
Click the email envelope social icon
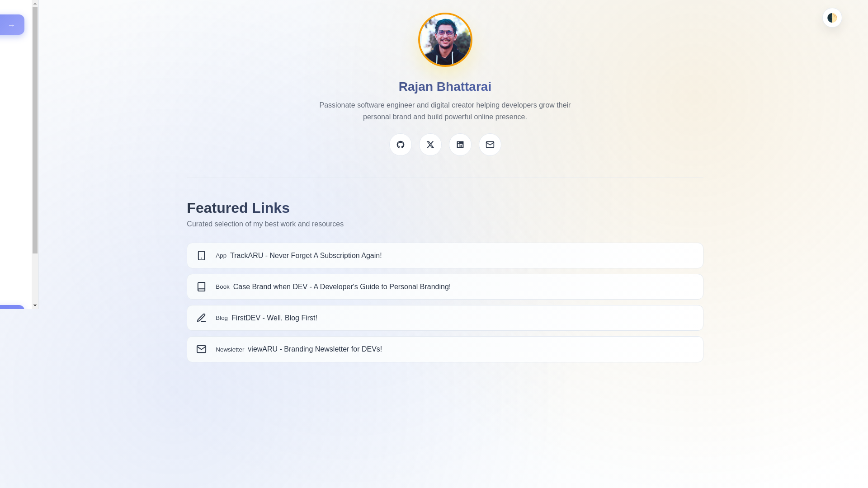coord(490,145)
